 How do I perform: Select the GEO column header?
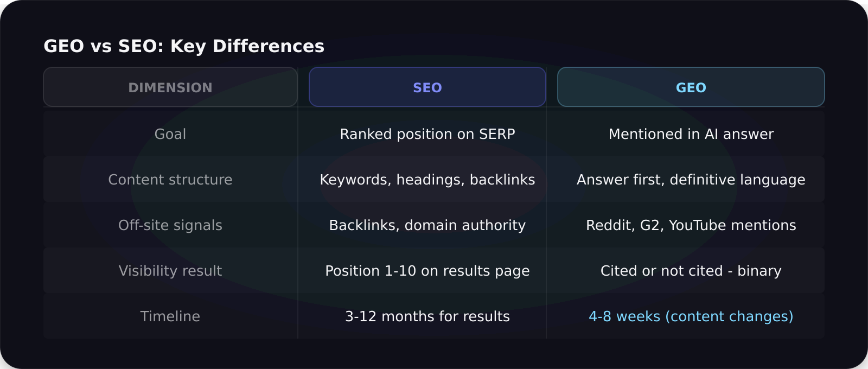691,87
